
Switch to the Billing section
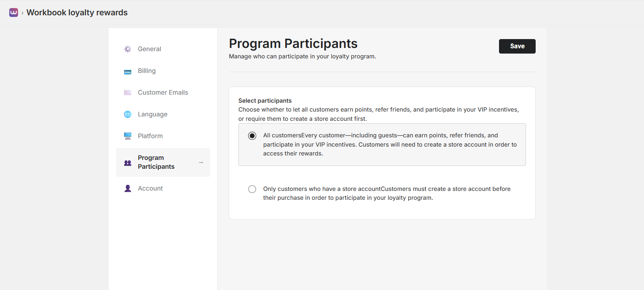147,70
